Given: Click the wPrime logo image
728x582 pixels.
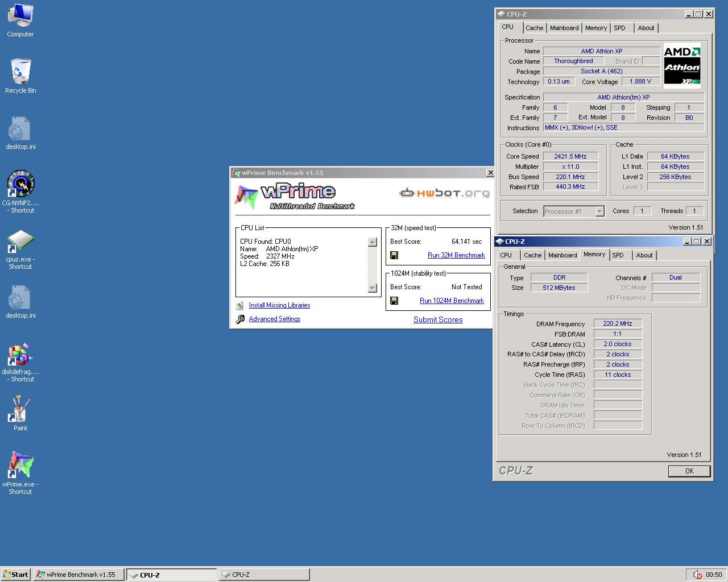Looking at the screenshot, I should click(x=295, y=196).
